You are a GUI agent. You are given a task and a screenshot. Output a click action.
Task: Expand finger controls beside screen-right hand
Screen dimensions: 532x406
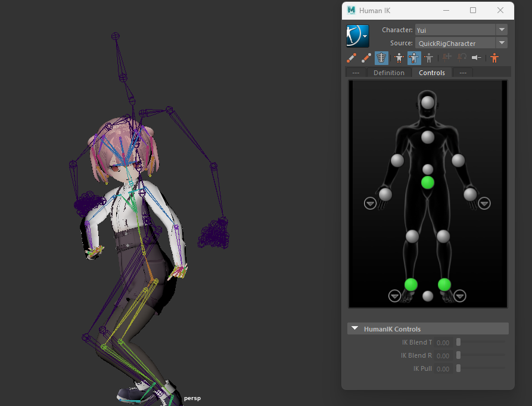(x=484, y=203)
